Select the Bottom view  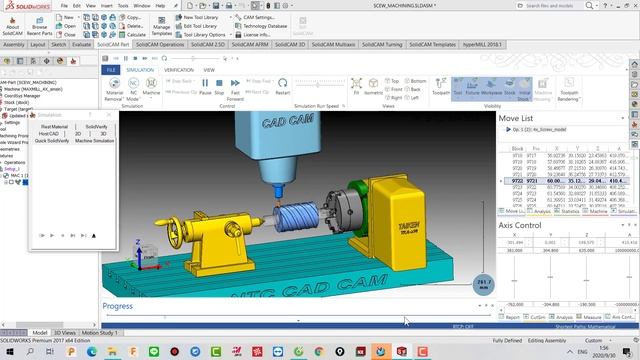pos(415,81)
